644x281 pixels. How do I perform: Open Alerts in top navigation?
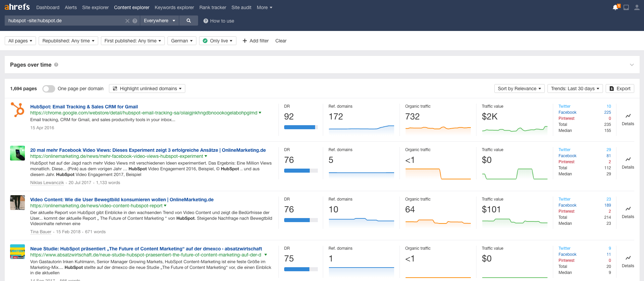tap(71, 7)
